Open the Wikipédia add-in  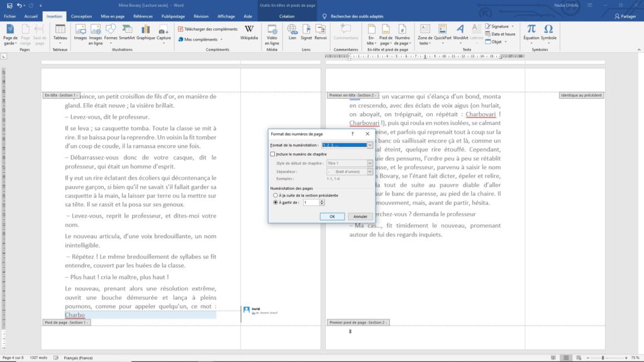249,33
